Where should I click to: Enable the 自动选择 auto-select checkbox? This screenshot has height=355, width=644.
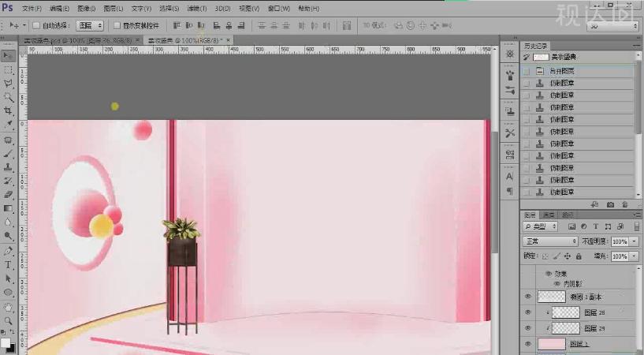[36, 25]
